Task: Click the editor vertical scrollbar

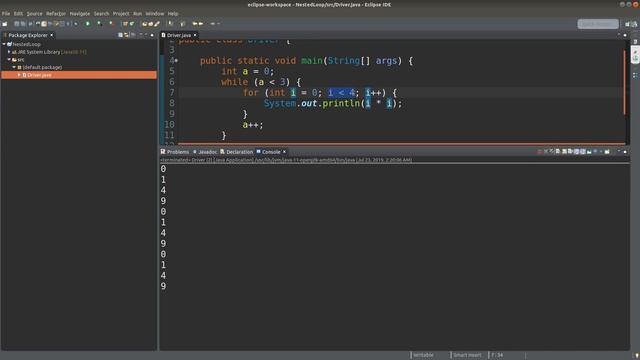Action: [624, 82]
